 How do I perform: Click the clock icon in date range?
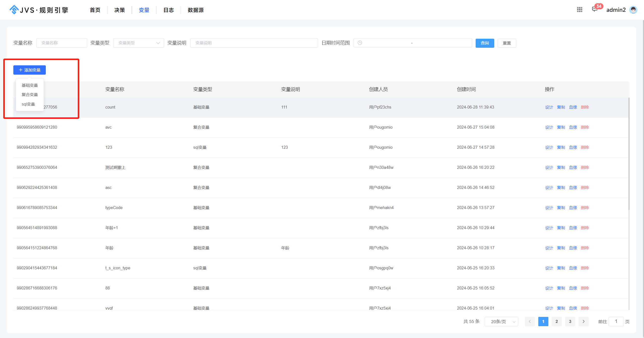(360, 43)
